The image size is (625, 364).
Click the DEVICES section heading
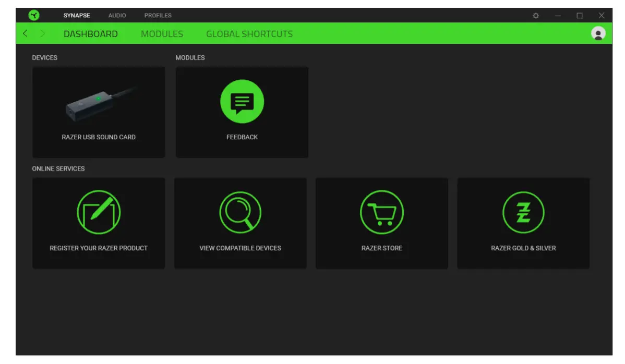45,57
